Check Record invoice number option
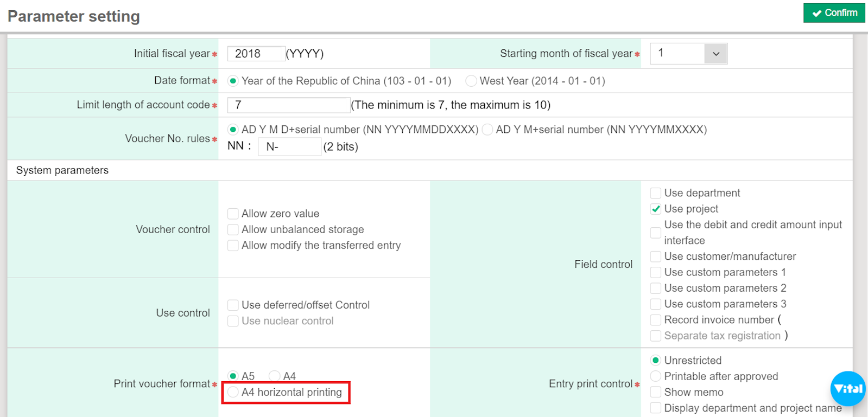 (x=656, y=320)
